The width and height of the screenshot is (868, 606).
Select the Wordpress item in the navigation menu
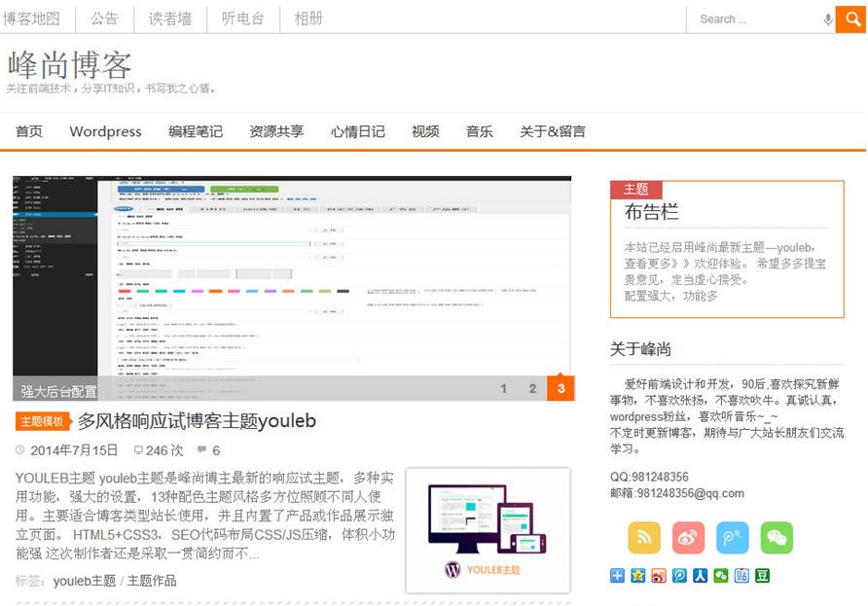coord(104,132)
